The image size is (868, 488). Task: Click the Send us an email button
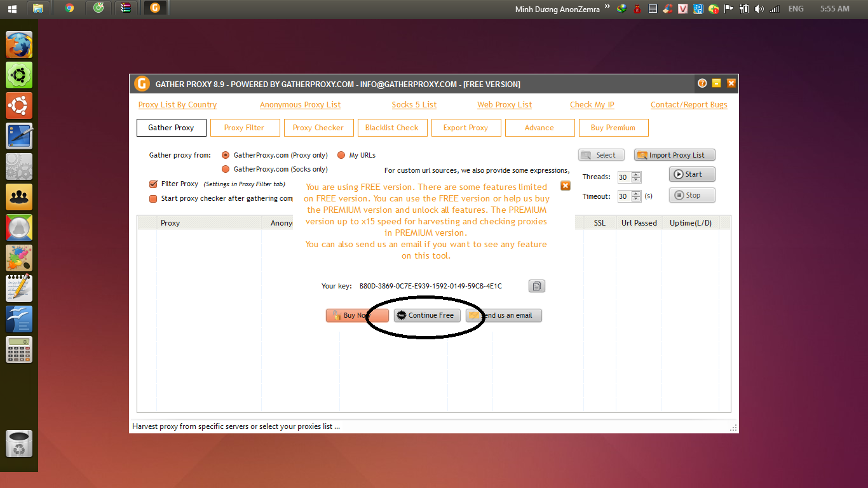(504, 315)
